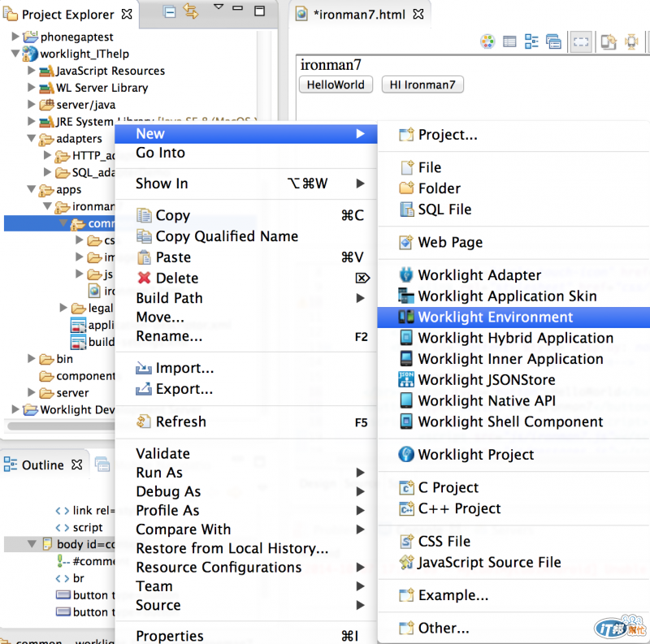Select Properties in the context menu

point(245,636)
